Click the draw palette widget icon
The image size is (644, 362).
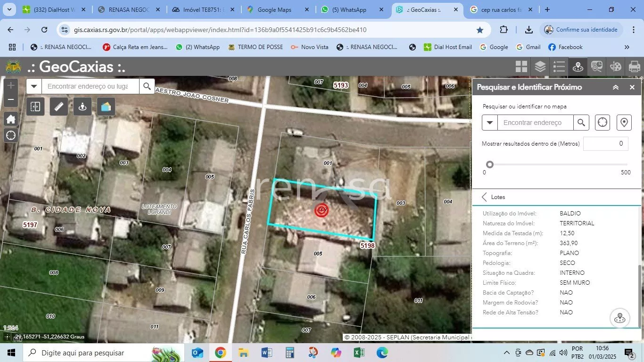click(615, 67)
